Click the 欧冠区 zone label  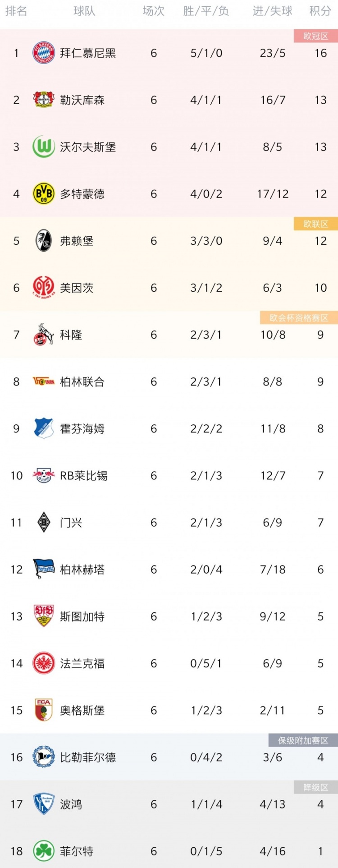pos(316,36)
